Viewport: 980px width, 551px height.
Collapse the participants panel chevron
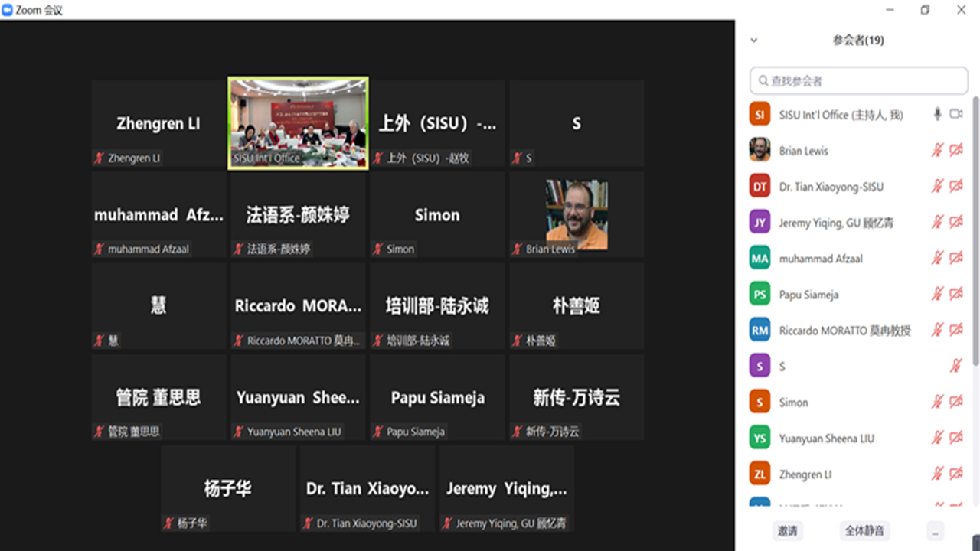(753, 41)
